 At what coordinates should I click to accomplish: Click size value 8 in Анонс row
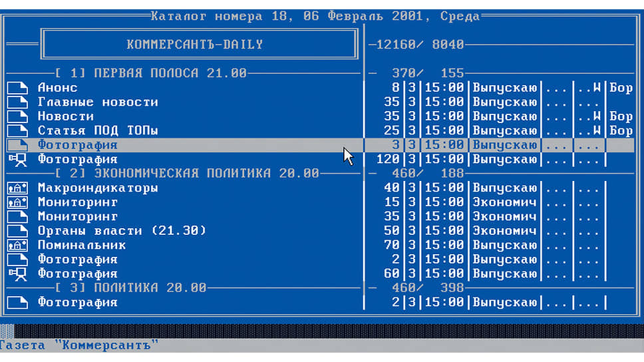396,88
